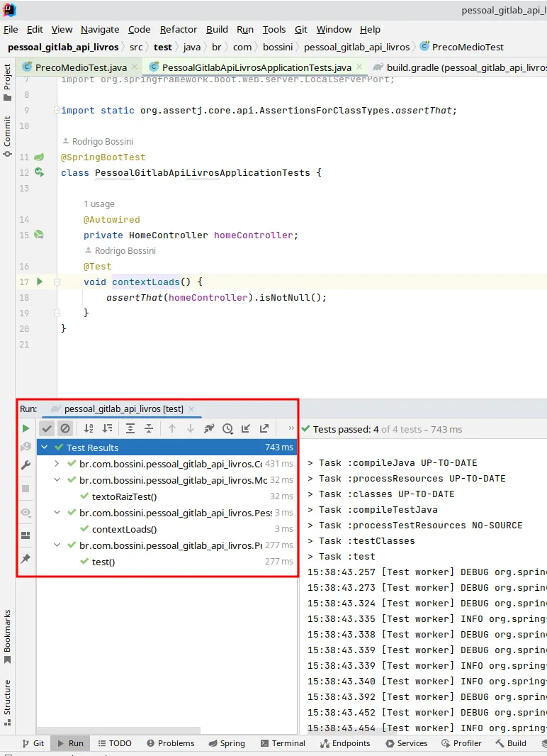The image size is (547, 756).
Task: Expand all test result nodes
Action: [x=130, y=428]
